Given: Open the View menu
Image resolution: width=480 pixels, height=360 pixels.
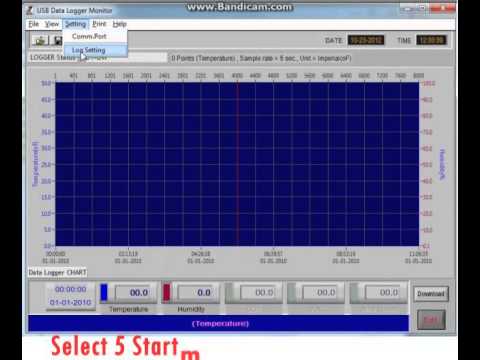Looking at the screenshot, I should click(52, 24).
